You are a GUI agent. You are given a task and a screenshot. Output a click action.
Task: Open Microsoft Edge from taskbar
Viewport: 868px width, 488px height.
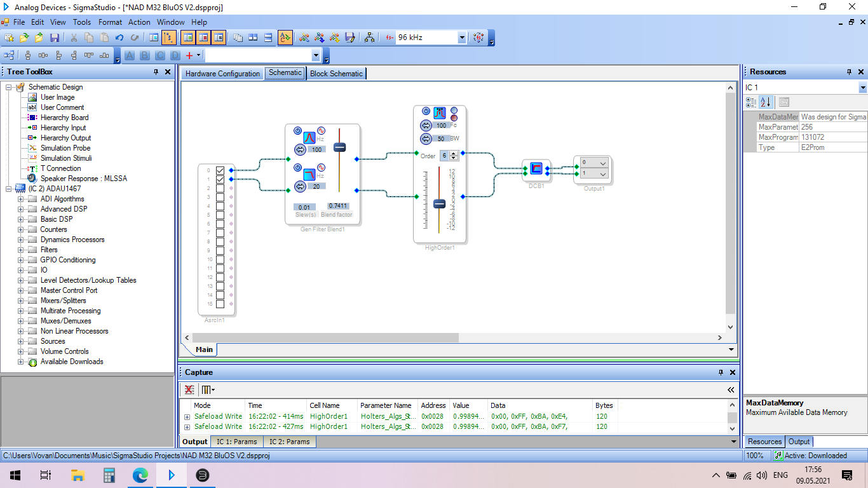140,475
